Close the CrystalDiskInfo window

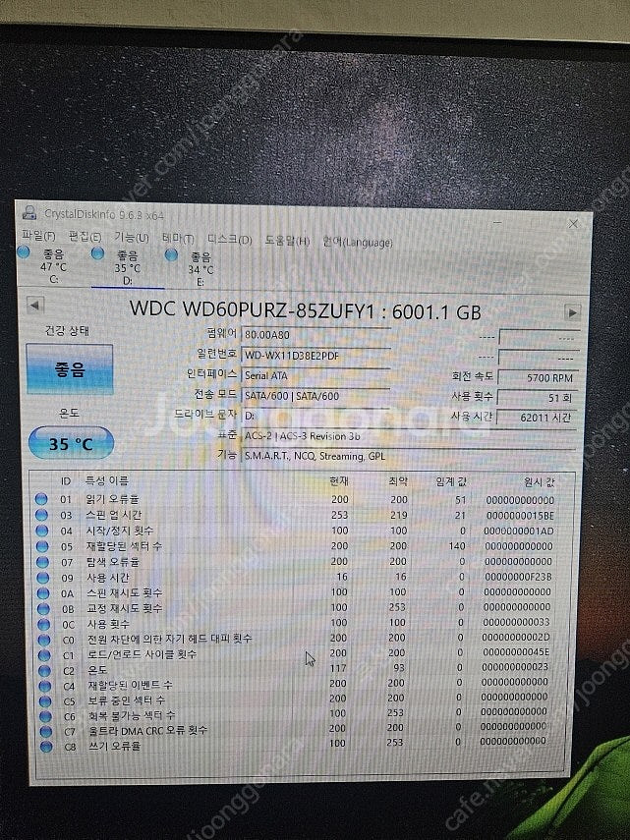[573, 223]
